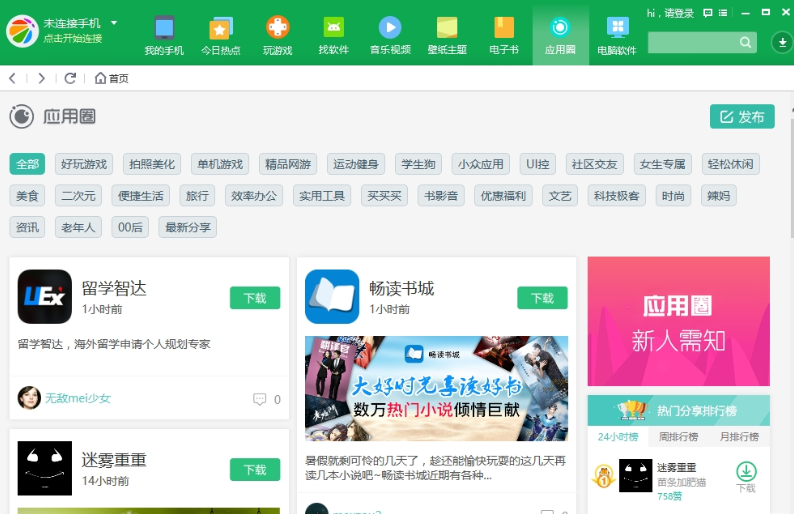Image resolution: width=794 pixels, height=514 pixels.
Task: Download 迷雾重重 from the feed card
Action: pos(255,469)
